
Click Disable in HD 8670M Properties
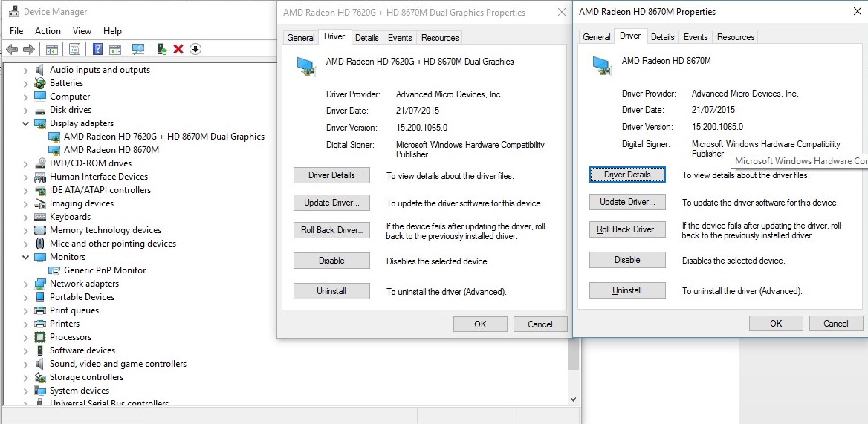click(627, 260)
